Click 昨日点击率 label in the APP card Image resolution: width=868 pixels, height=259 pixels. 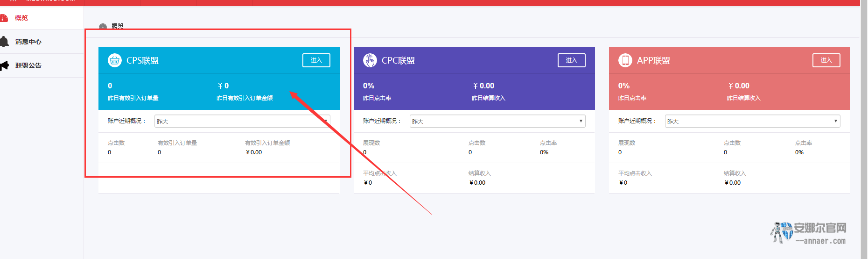click(632, 98)
